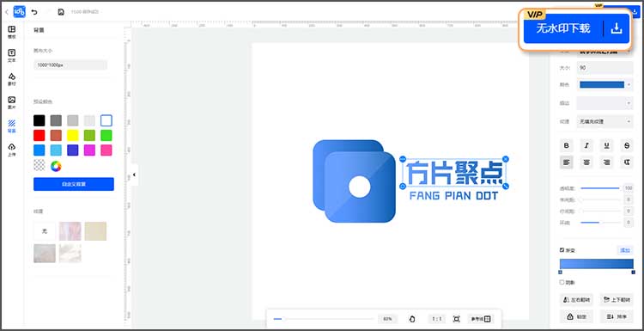
Task: Toggle strikethrough formatting
Action: click(626, 145)
